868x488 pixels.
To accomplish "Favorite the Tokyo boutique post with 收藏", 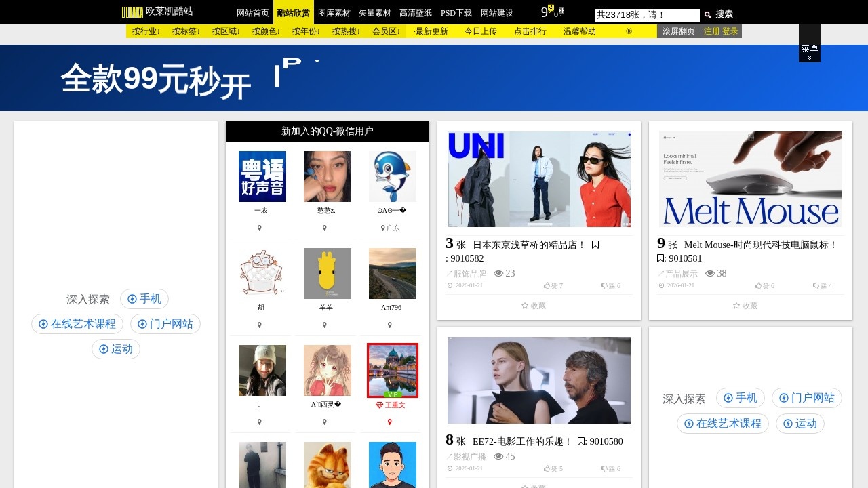I will pos(534,306).
